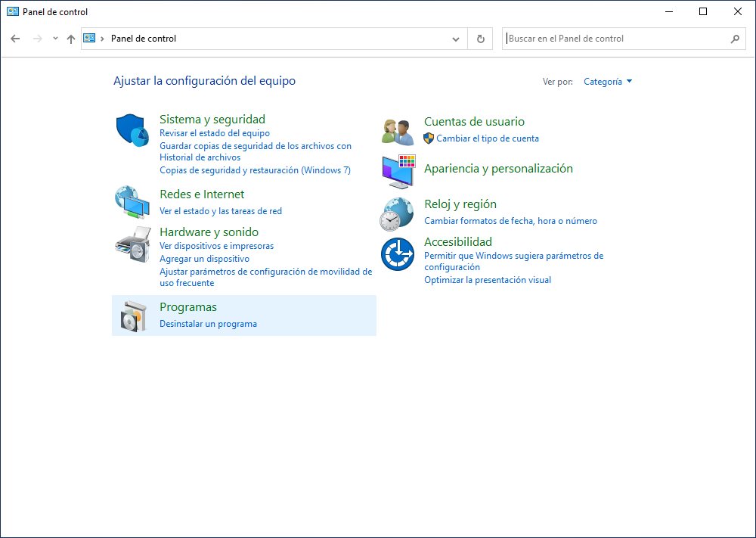Click the search magnifier icon
The image size is (756, 538).
[x=735, y=39]
